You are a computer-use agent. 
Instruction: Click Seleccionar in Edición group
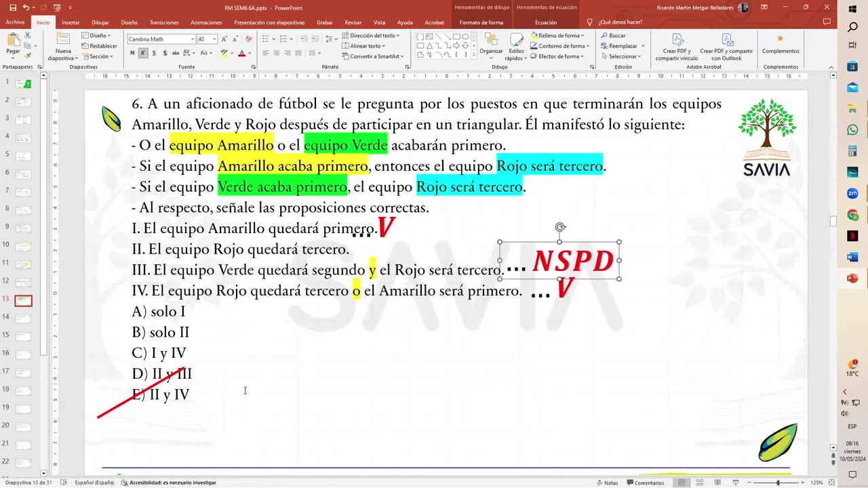pyautogui.click(x=621, y=56)
